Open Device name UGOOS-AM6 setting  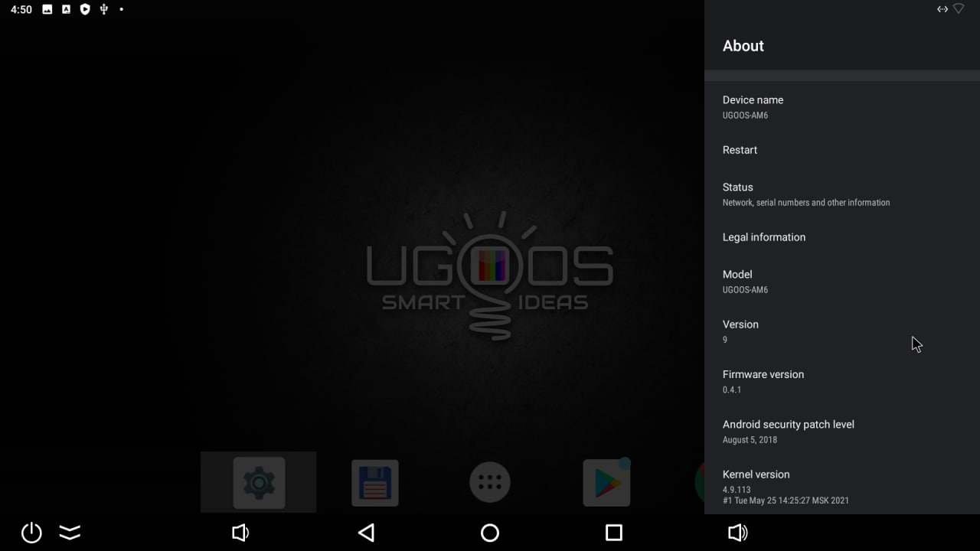[842, 107]
